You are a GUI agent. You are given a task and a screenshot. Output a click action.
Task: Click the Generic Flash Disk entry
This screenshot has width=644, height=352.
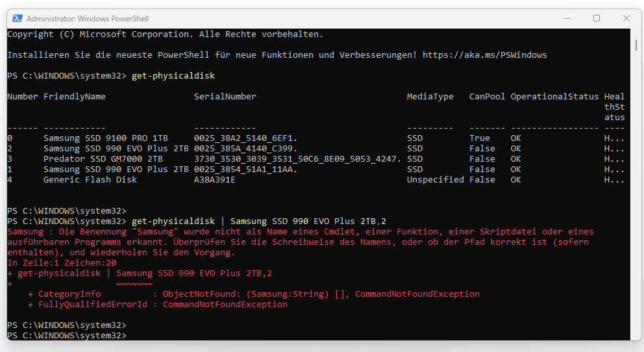point(90,180)
